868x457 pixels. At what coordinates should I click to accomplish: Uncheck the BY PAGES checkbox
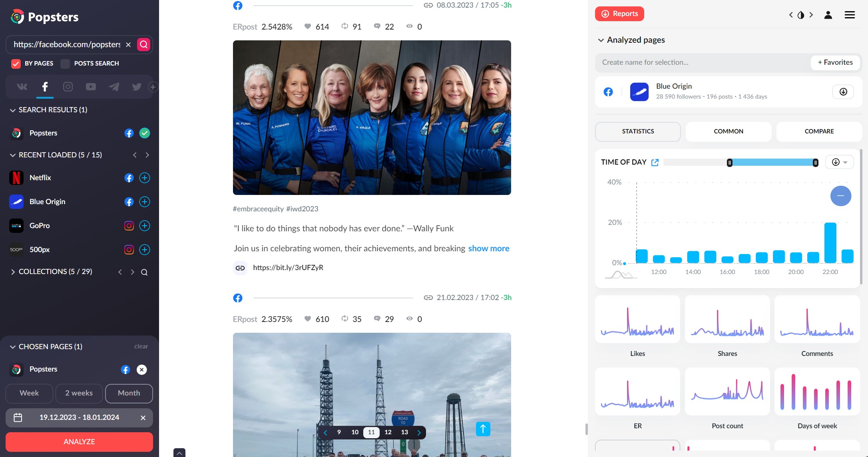coord(16,63)
